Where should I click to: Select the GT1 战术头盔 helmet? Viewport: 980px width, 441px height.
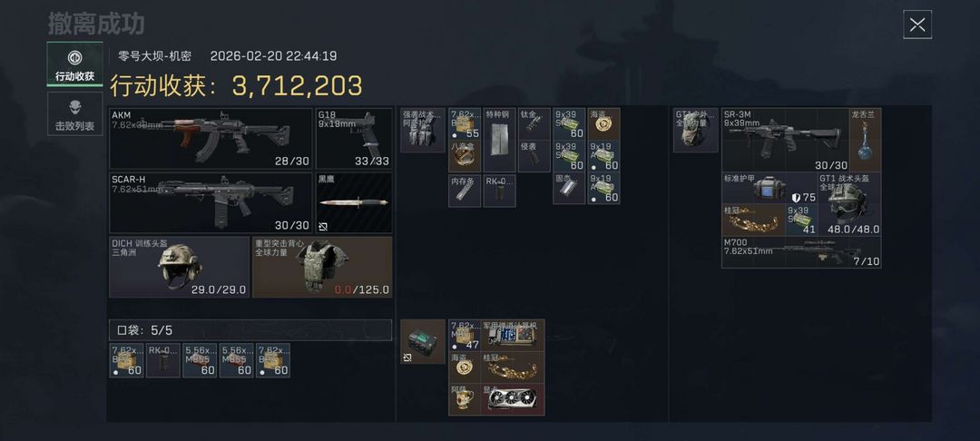tap(849, 203)
